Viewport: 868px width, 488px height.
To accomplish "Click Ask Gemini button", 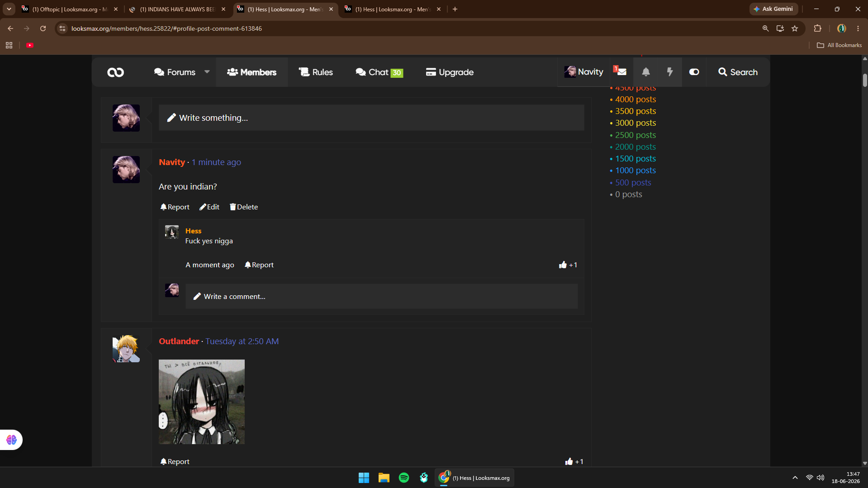I will [x=773, y=9].
